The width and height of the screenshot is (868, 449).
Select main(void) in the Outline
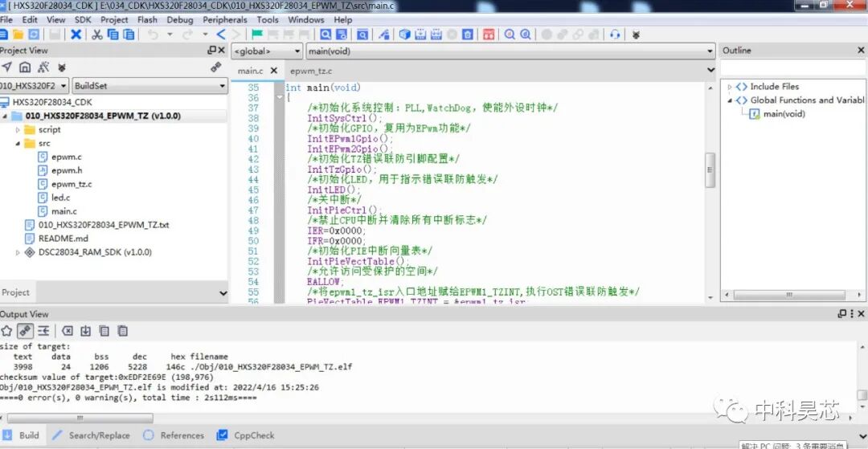(x=784, y=114)
